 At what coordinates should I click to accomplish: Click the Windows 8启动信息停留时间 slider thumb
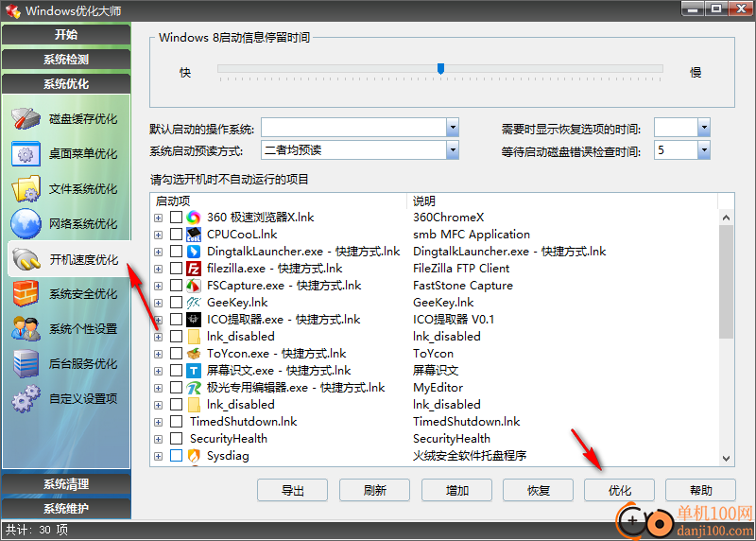[x=440, y=68]
